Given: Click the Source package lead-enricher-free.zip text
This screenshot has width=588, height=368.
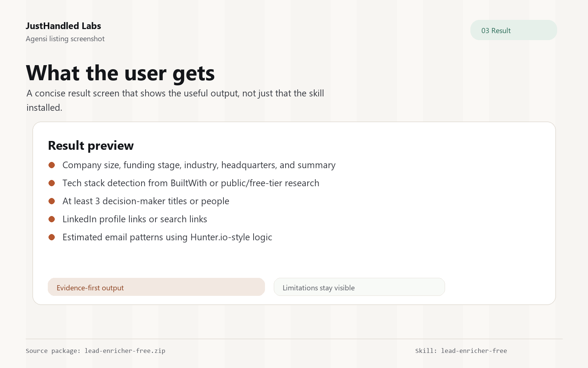Looking at the screenshot, I should coord(96,351).
